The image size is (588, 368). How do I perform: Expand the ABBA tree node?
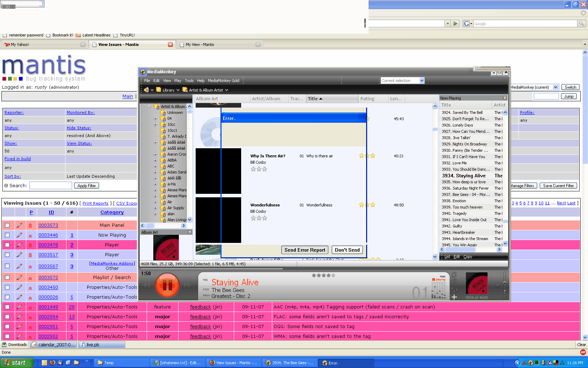coord(155,160)
